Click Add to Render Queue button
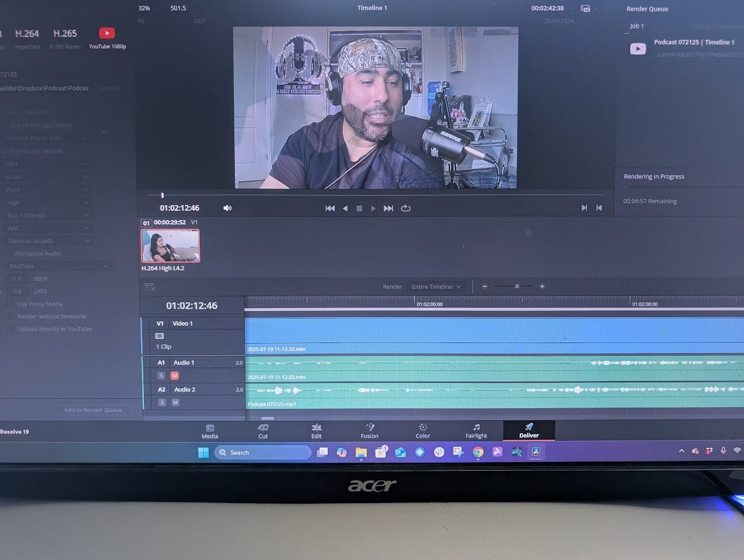 [x=93, y=410]
